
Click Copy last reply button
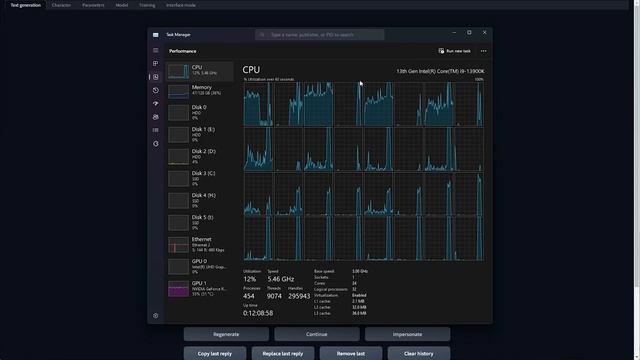tap(215, 353)
